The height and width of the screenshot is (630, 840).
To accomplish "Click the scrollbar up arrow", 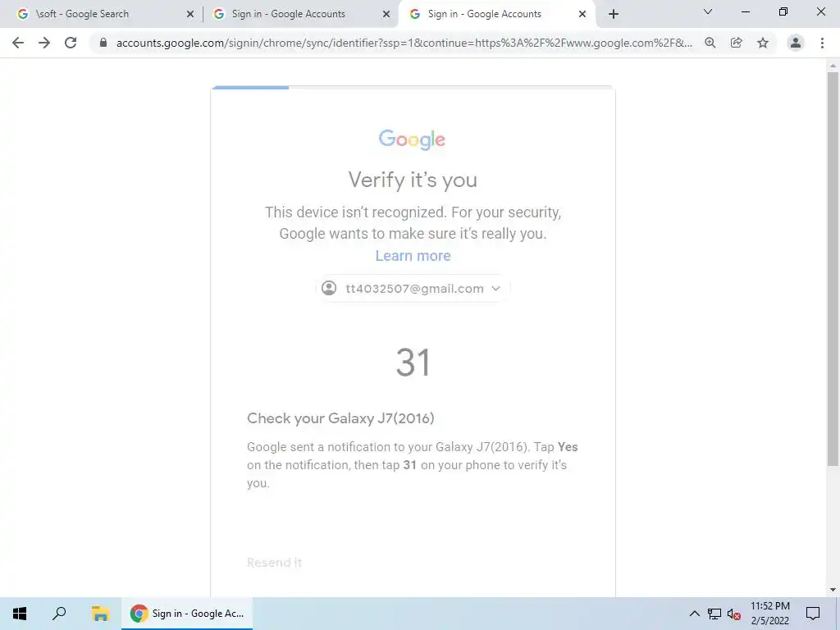I will click(833, 66).
